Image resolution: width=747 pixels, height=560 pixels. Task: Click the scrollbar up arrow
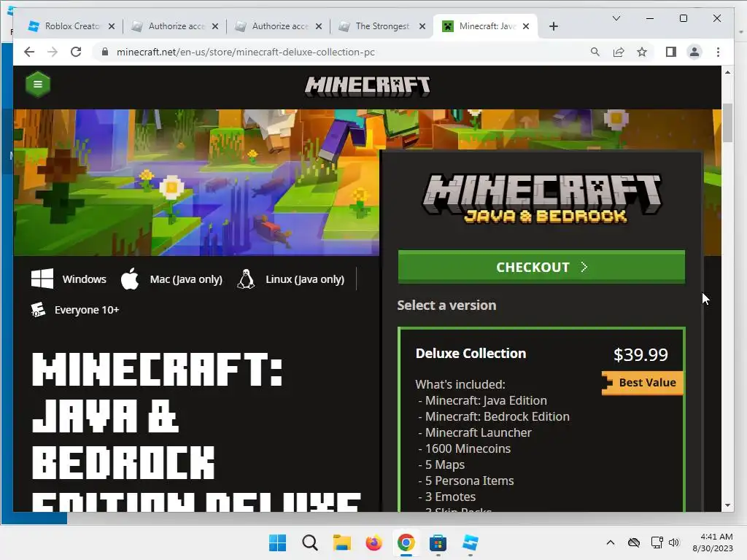(727, 72)
